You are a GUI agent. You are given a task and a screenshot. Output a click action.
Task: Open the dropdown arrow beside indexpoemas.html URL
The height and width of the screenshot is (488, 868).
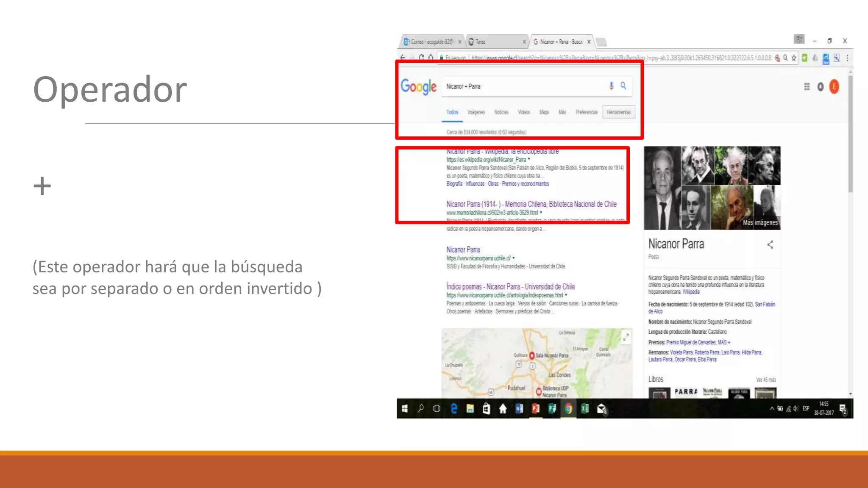pos(566,295)
